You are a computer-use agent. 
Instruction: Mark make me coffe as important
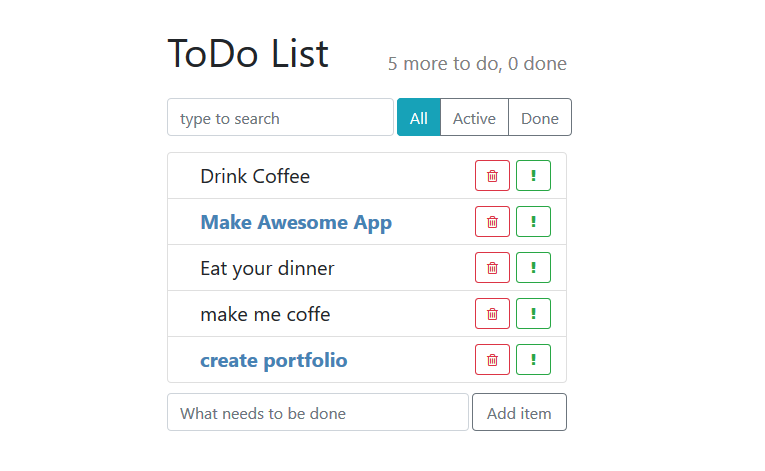point(533,313)
